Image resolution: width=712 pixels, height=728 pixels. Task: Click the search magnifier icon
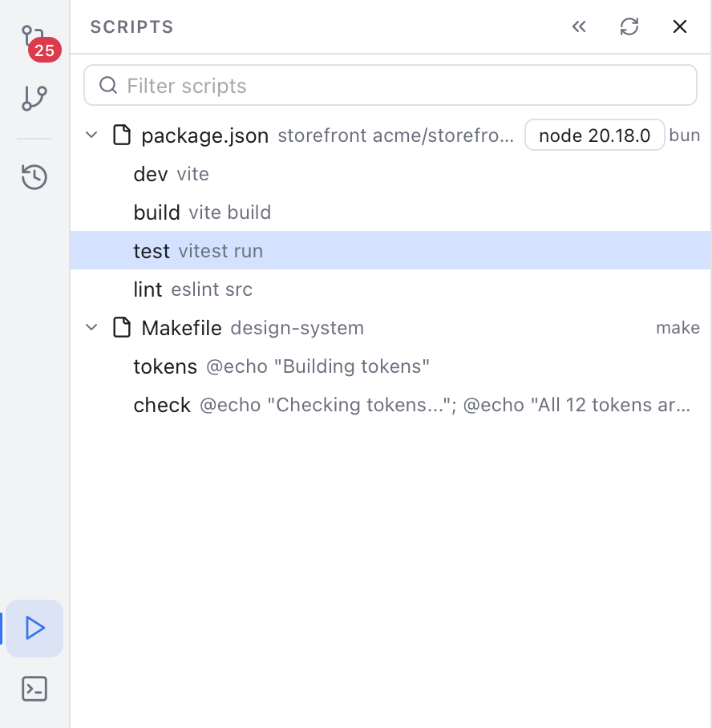click(108, 86)
